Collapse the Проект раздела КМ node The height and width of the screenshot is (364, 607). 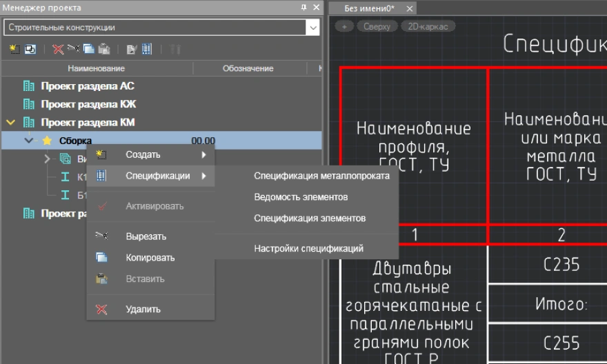10,123
